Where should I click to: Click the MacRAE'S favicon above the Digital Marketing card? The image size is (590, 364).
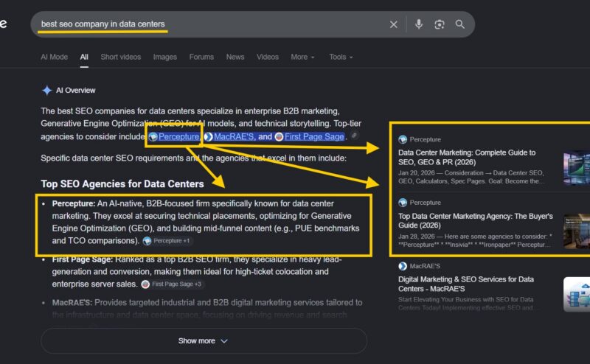403,266
